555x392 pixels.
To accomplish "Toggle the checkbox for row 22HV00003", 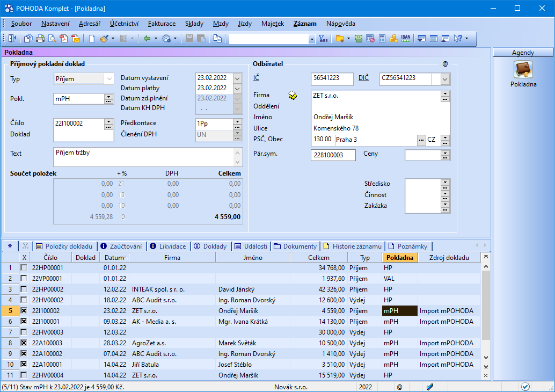I will coord(24,332).
